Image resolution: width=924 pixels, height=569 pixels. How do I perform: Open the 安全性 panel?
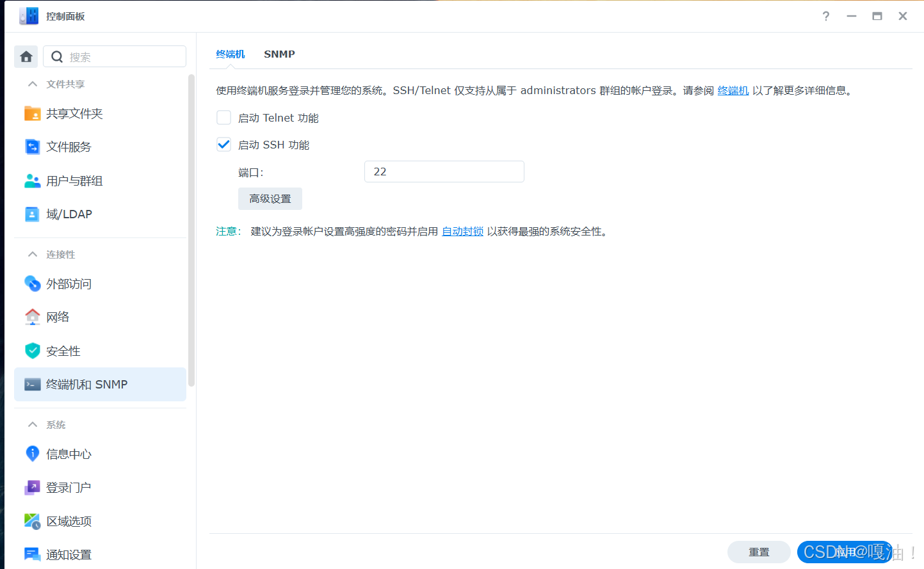[x=63, y=351]
